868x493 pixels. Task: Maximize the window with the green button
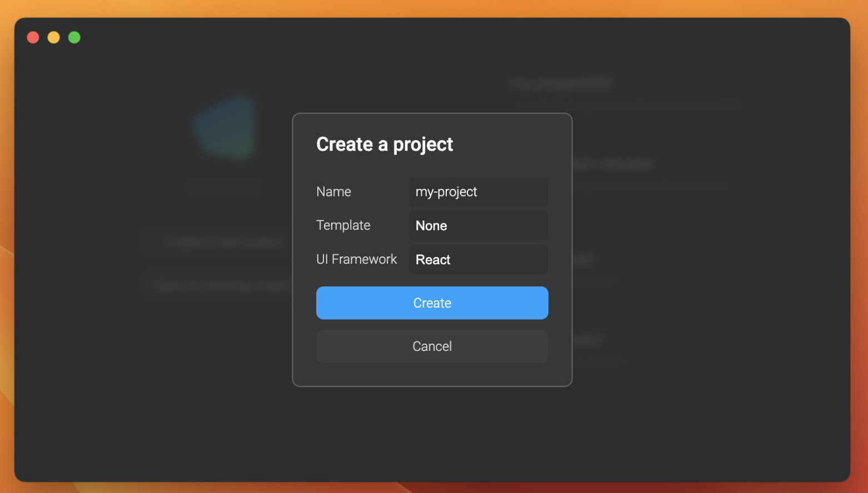click(74, 37)
